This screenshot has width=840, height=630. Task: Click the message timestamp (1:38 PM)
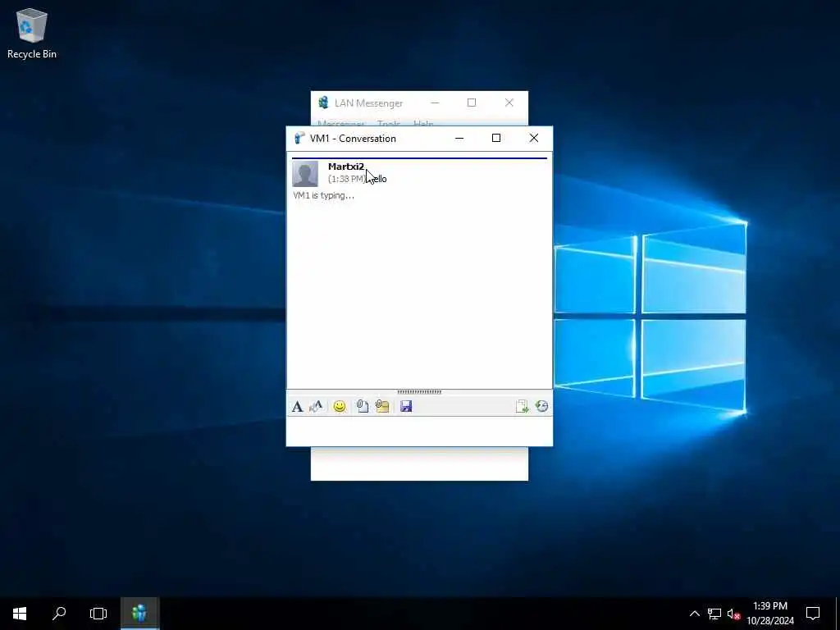tap(347, 179)
